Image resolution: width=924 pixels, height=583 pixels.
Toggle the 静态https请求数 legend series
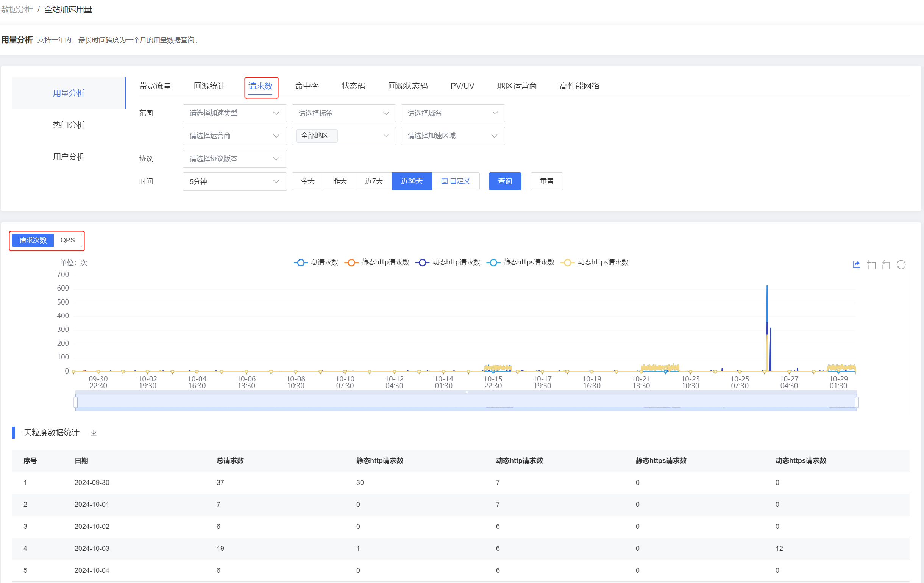click(520, 262)
